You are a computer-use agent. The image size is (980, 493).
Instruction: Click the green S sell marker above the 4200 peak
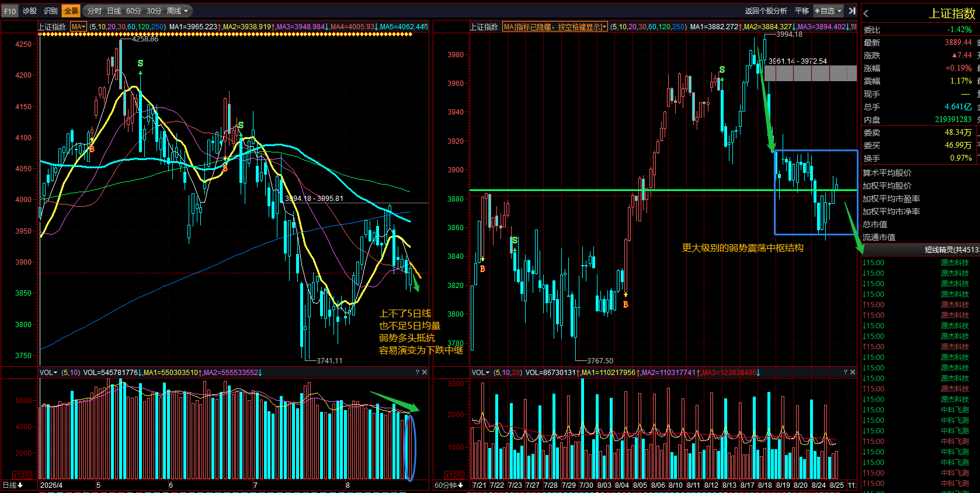[140, 63]
